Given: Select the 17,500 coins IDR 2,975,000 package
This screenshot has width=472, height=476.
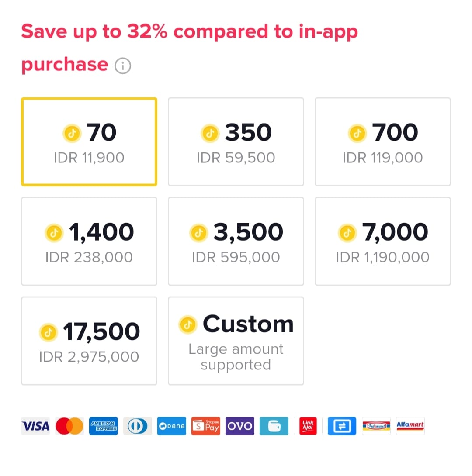Looking at the screenshot, I should pos(89,341).
